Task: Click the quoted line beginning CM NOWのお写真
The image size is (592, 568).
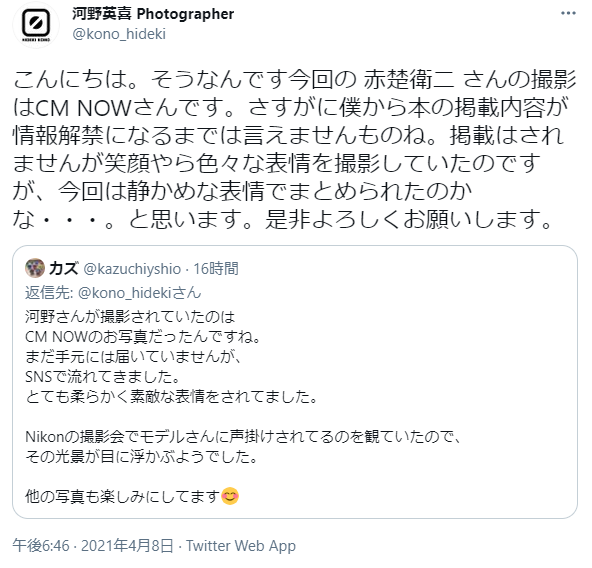Action: tap(143, 336)
